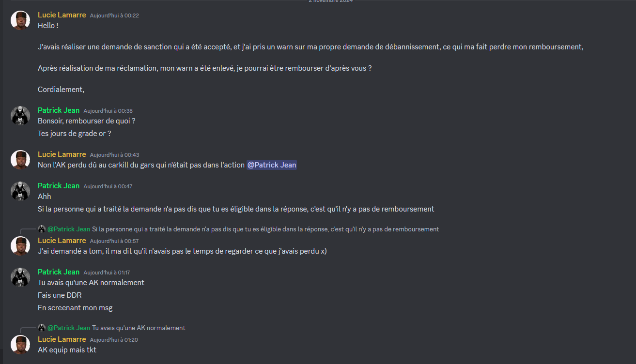This screenshot has height=364, width=636.
Task: Click Lucie Lamarre's avatar on the 01:20 message
Action: 20,345
